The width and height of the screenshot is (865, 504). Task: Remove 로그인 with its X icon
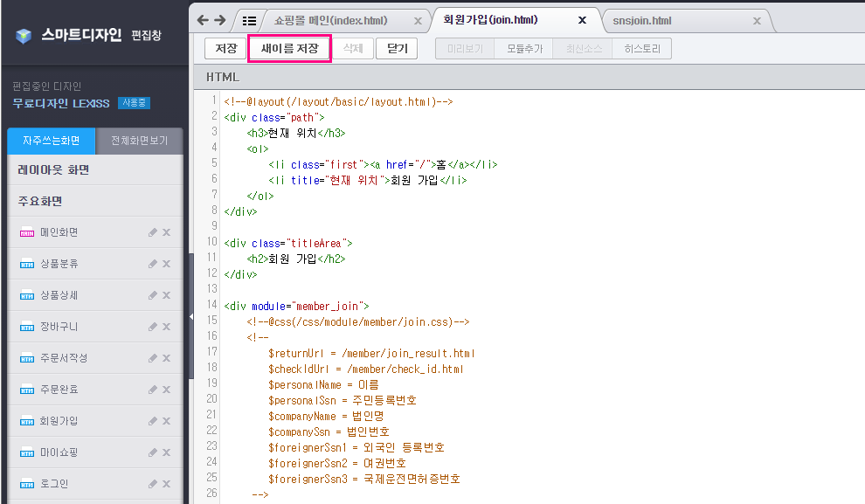(x=166, y=484)
